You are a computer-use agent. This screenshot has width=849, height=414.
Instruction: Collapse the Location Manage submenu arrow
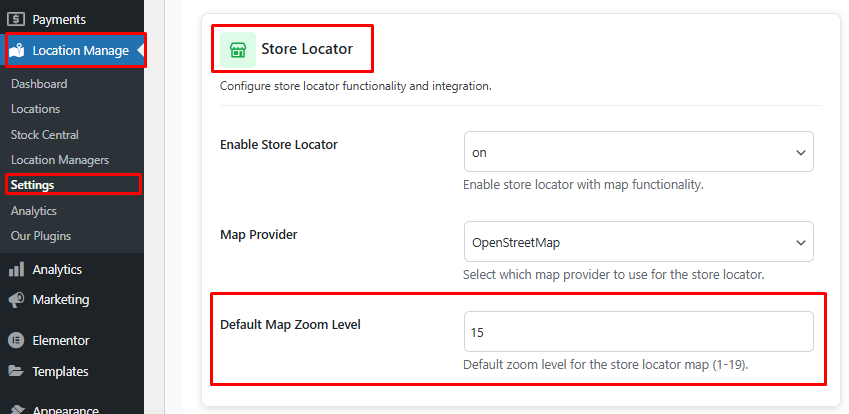[x=140, y=50]
